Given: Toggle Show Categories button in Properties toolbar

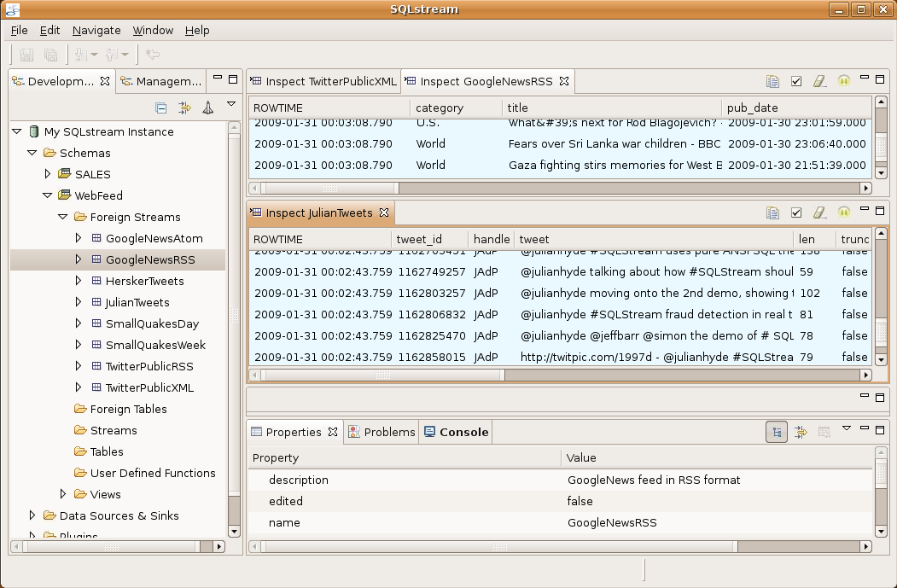Looking at the screenshot, I should point(777,432).
